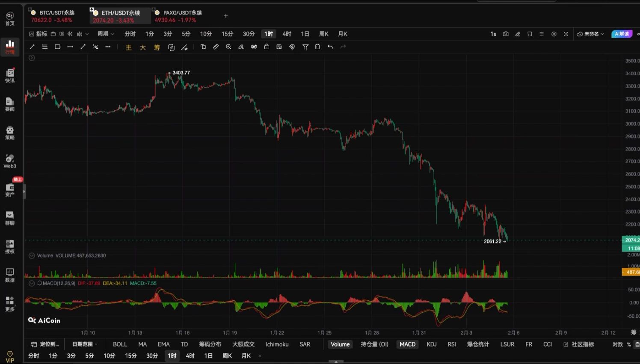This screenshot has width=640, height=364.
Task: Collapse the MACD panel chevron
Action: tap(32, 283)
